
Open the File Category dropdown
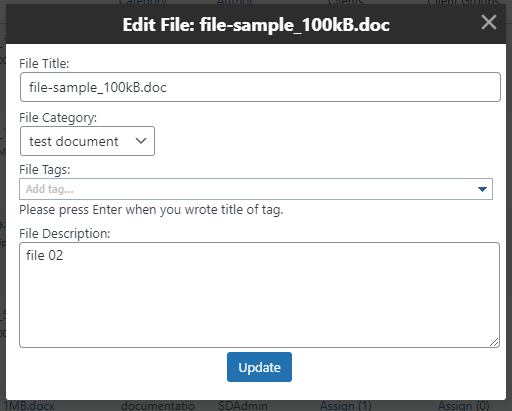point(87,141)
